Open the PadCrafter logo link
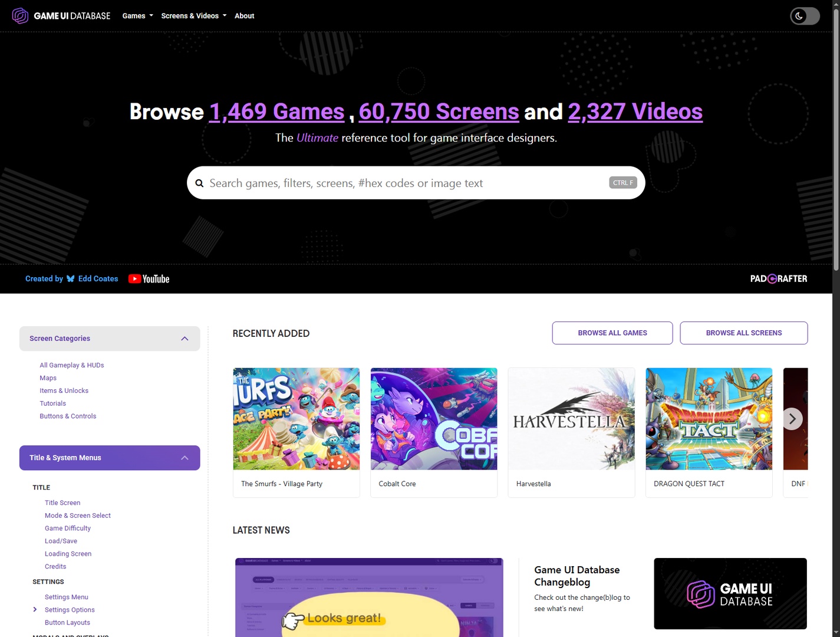840x637 pixels. pyautogui.click(x=779, y=279)
